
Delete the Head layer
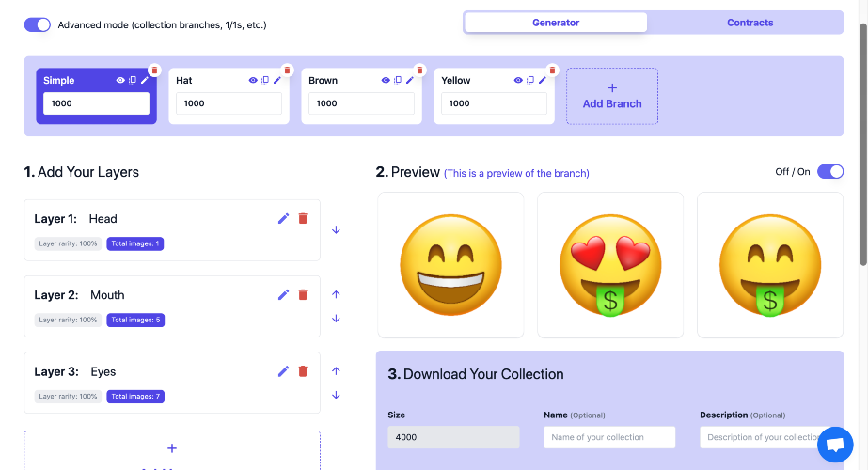(303, 219)
